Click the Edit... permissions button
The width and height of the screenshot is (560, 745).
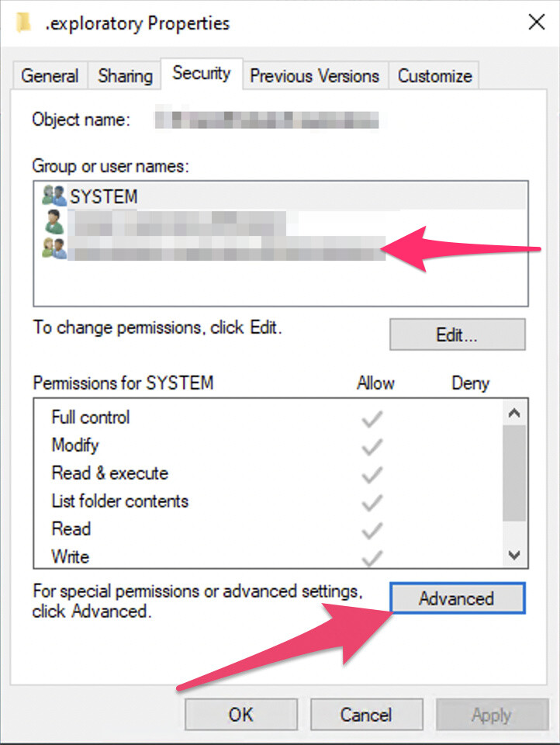tap(458, 334)
